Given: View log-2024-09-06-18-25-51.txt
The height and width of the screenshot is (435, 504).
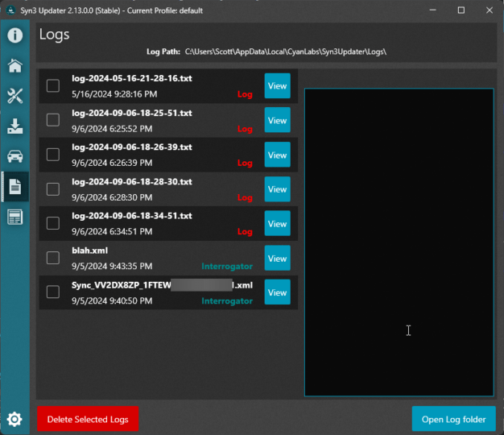Looking at the screenshot, I should [x=278, y=120].
